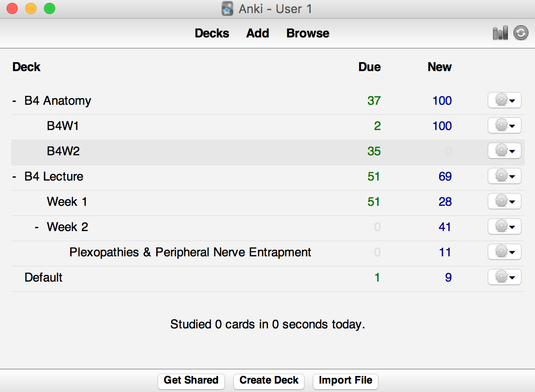Click Import File at the bottom
535x392 pixels.
tap(345, 381)
